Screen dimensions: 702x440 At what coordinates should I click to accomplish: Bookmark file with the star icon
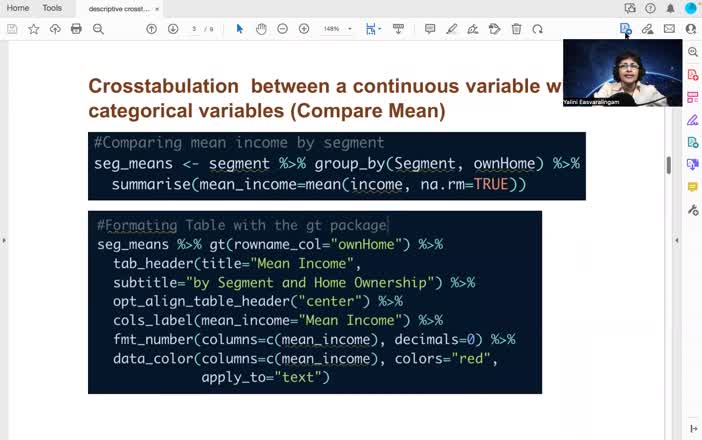tap(33, 29)
